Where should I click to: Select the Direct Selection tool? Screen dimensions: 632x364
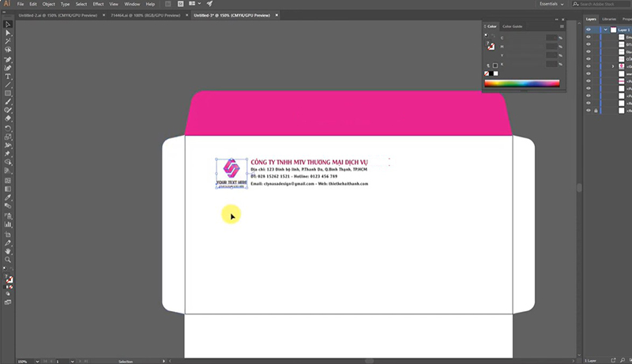pyautogui.click(x=8, y=32)
